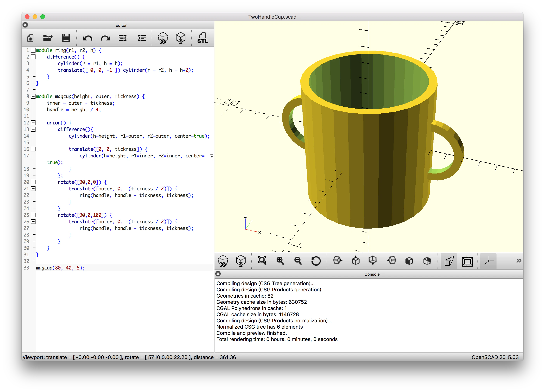Unindent the selected code

[123, 38]
